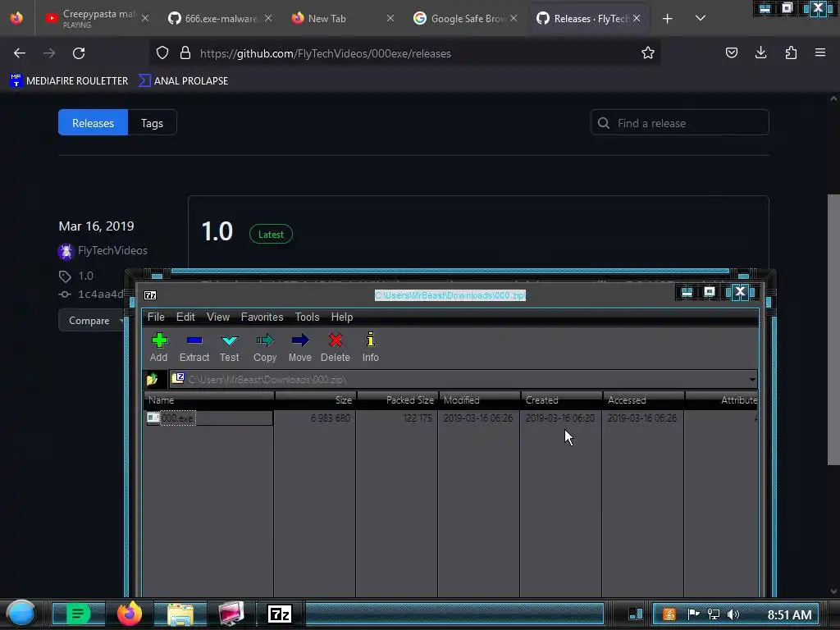Click the Firefox URL address bar
This screenshot has height=630, width=840.
[404, 53]
